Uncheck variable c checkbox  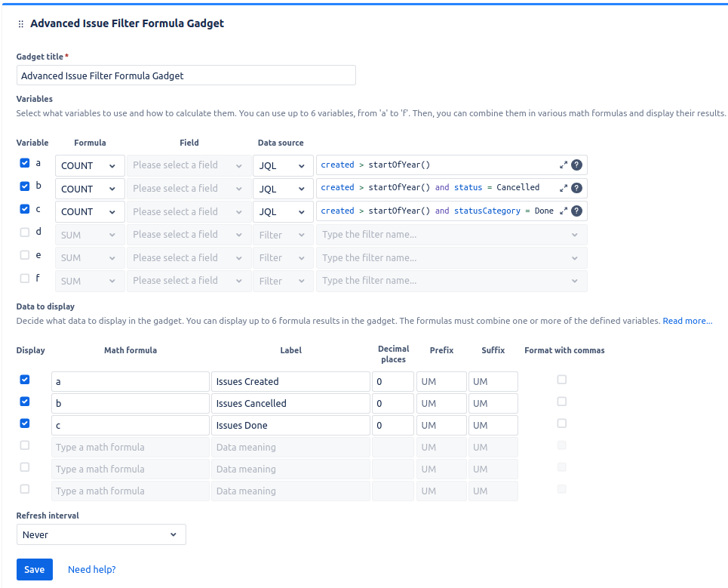(x=25, y=209)
